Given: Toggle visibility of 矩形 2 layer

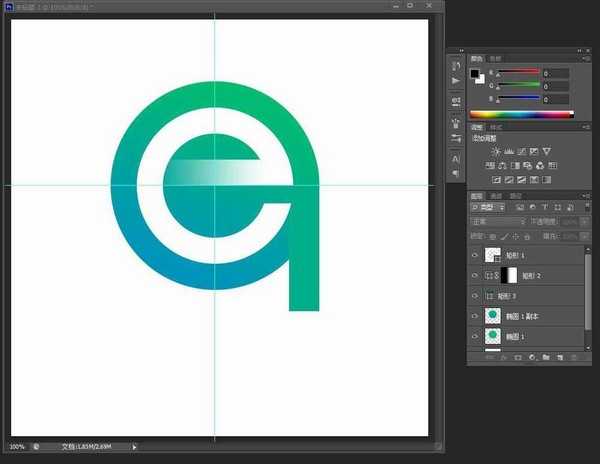Looking at the screenshot, I should click(x=475, y=276).
